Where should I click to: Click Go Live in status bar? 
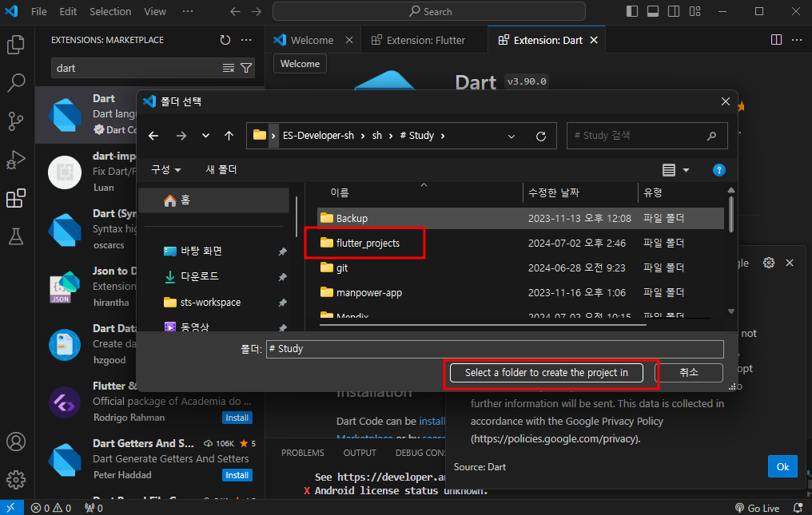[x=757, y=509]
